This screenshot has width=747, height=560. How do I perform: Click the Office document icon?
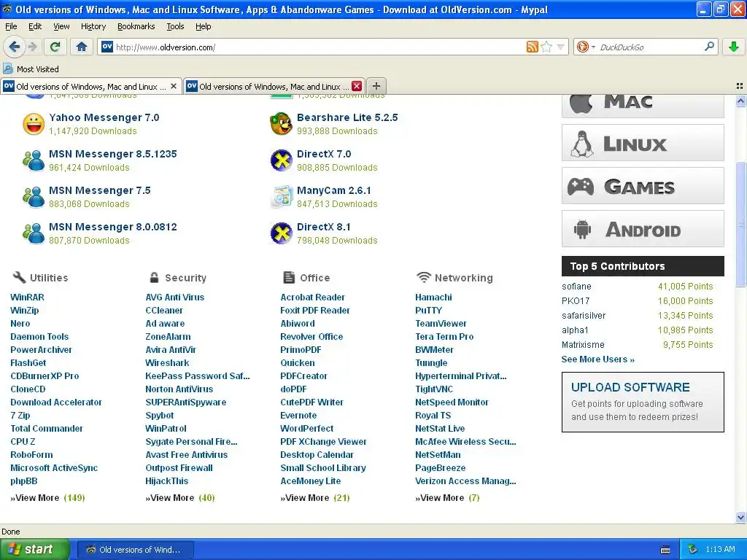[x=289, y=277]
